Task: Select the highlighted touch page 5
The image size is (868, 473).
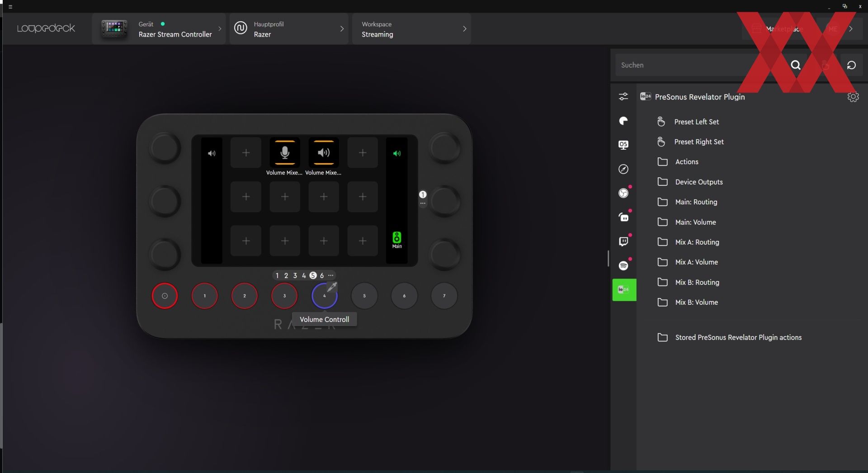Action: pos(313,275)
